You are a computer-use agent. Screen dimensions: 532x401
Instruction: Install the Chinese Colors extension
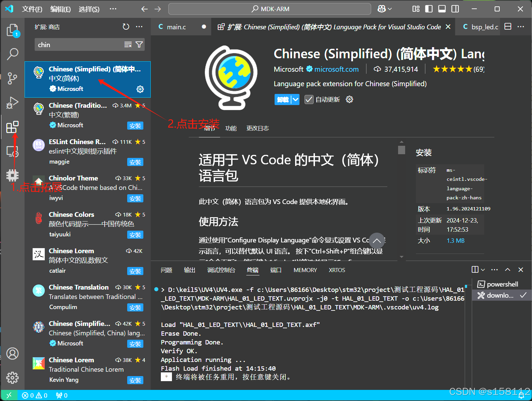pos(135,235)
